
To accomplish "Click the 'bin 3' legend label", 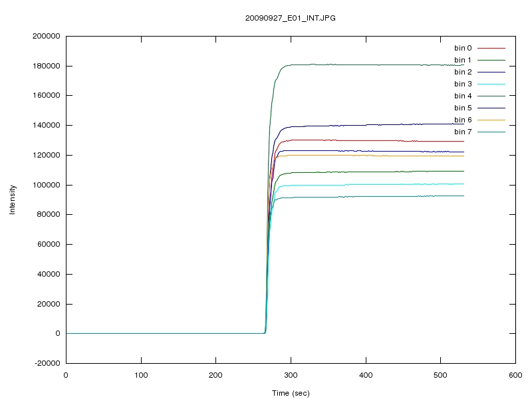I will (x=463, y=84).
